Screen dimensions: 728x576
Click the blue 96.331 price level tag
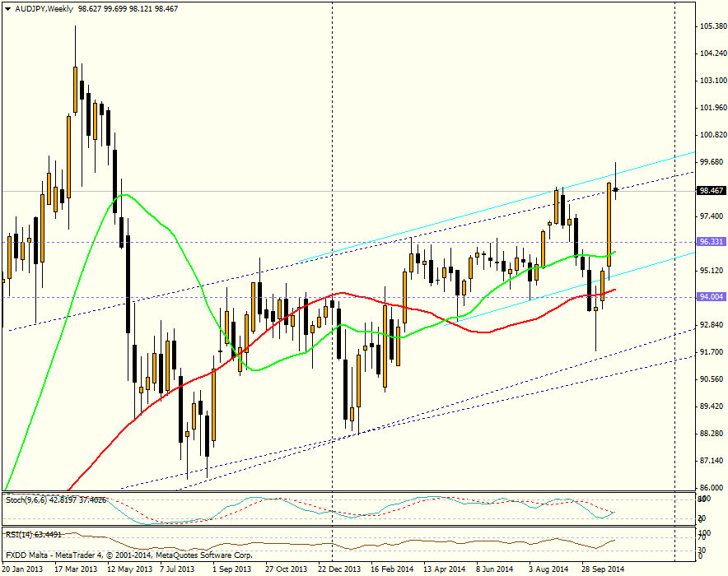[x=707, y=241]
